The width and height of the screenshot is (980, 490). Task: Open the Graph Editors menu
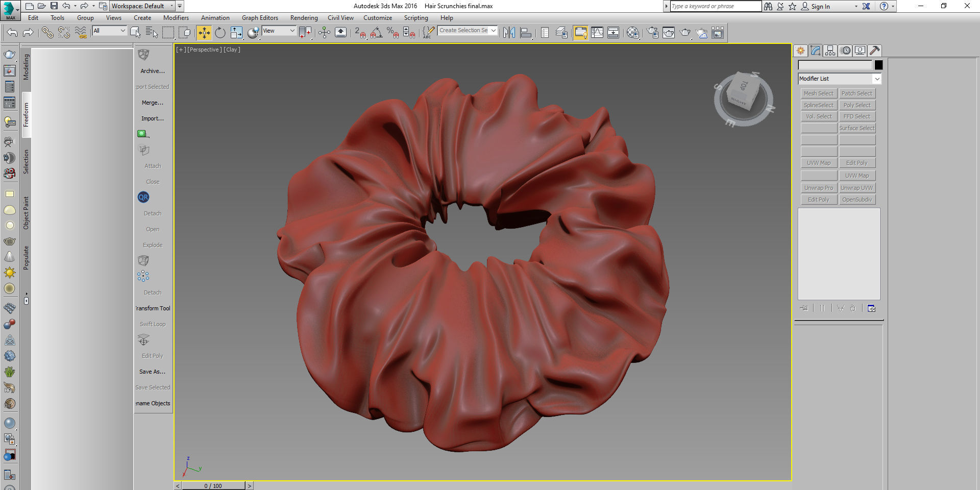[260, 18]
